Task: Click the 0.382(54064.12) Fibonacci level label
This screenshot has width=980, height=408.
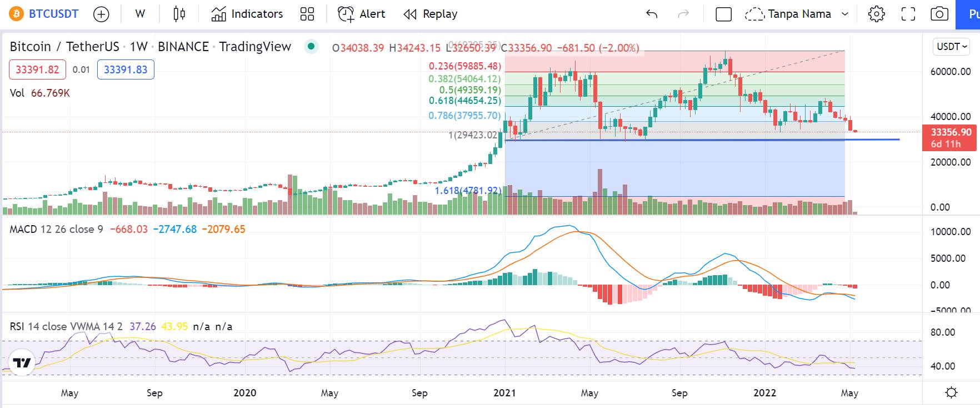Action: coord(465,79)
